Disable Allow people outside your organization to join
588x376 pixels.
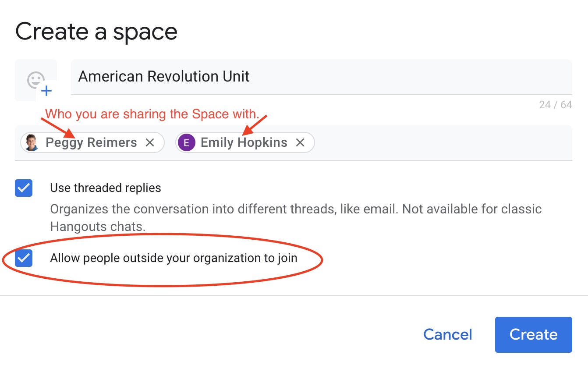[24, 258]
